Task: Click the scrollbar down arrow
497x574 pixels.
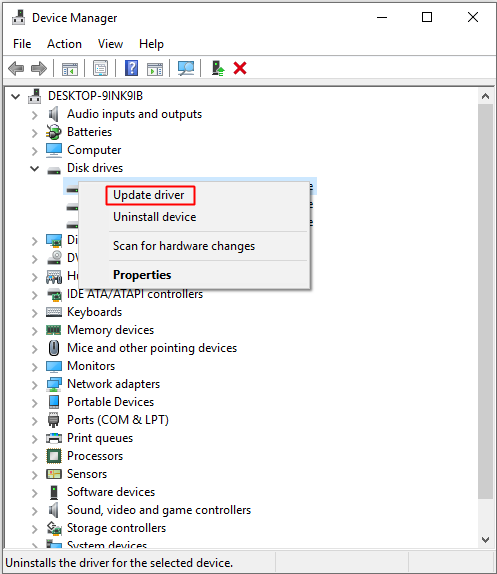Action: coord(486,540)
